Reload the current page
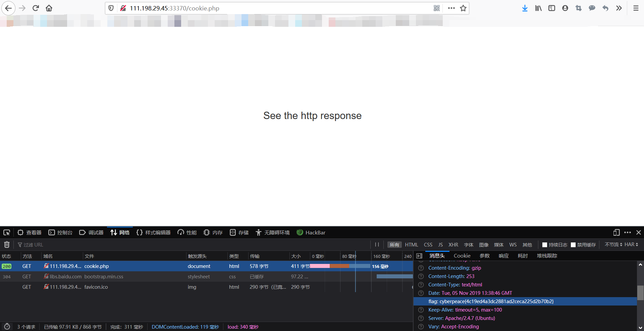 (x=36, y=8)
